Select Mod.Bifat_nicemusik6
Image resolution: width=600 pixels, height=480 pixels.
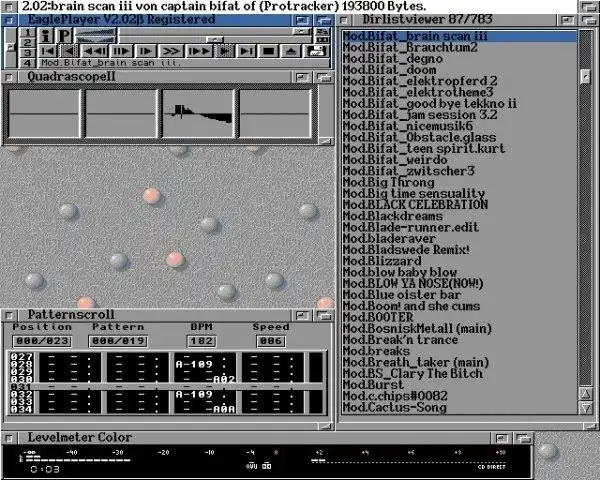coord(459,126)
